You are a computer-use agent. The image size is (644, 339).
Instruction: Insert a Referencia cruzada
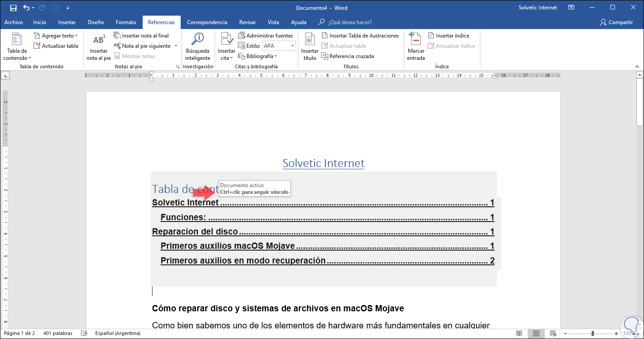347,56
